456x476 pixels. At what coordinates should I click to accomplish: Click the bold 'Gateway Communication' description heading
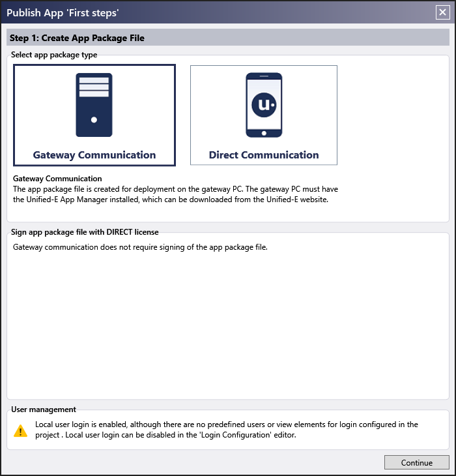pyautogui.click(x=57, y=179)
